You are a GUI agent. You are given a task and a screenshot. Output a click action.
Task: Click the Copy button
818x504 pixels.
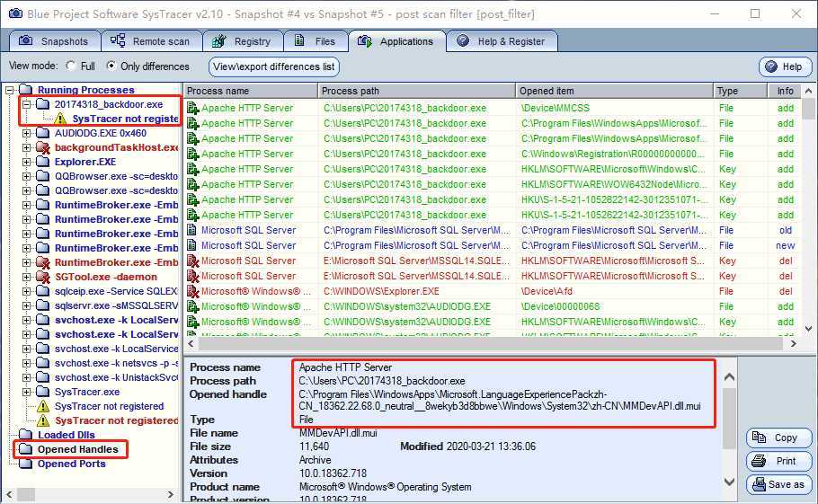(x=778, y=438)
